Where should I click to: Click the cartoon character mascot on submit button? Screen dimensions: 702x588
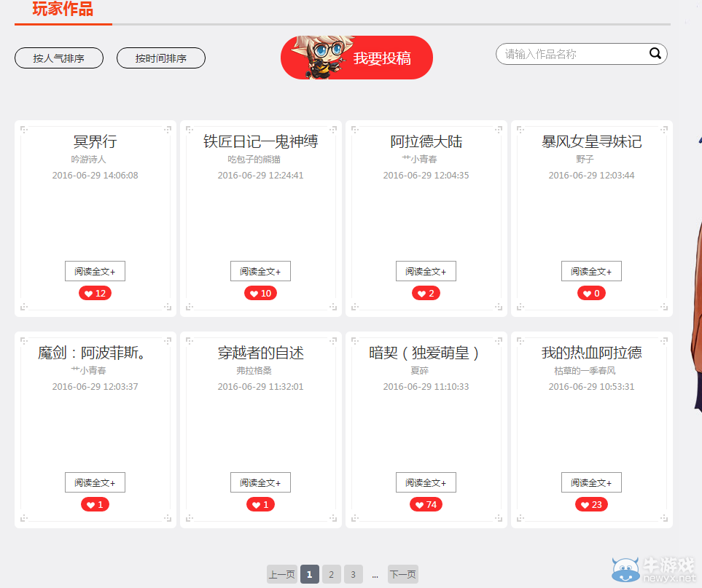(x=318, y=57)
